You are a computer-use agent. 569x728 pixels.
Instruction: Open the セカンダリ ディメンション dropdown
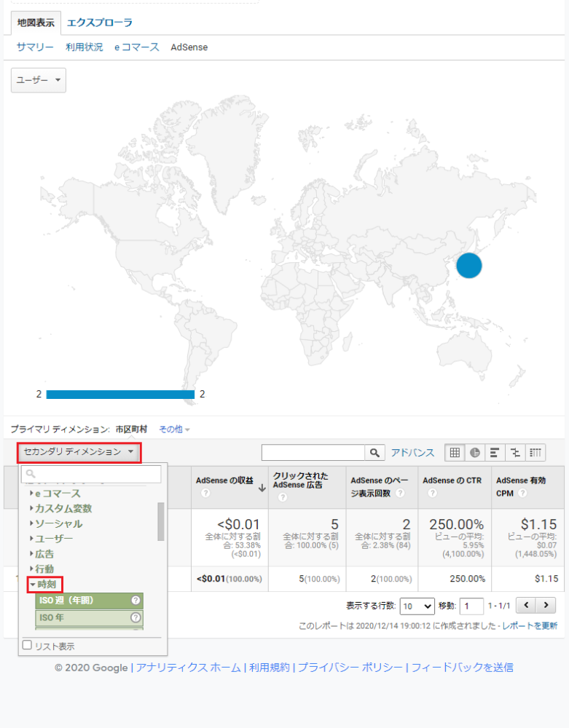(x=79, y=452)
